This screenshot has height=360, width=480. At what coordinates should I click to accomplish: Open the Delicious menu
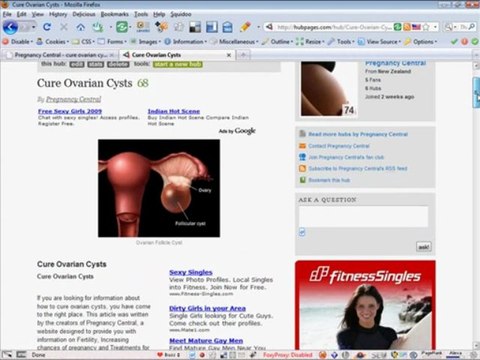pos(84,14)
